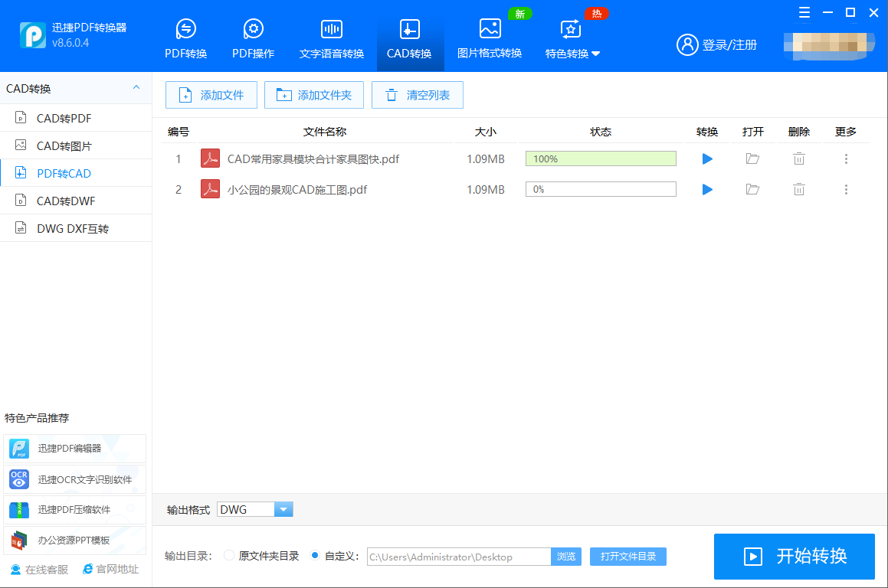Viewport: 888px width, 588px height.
Task: Click the 100% progress bar
Action: coord(601,158)
